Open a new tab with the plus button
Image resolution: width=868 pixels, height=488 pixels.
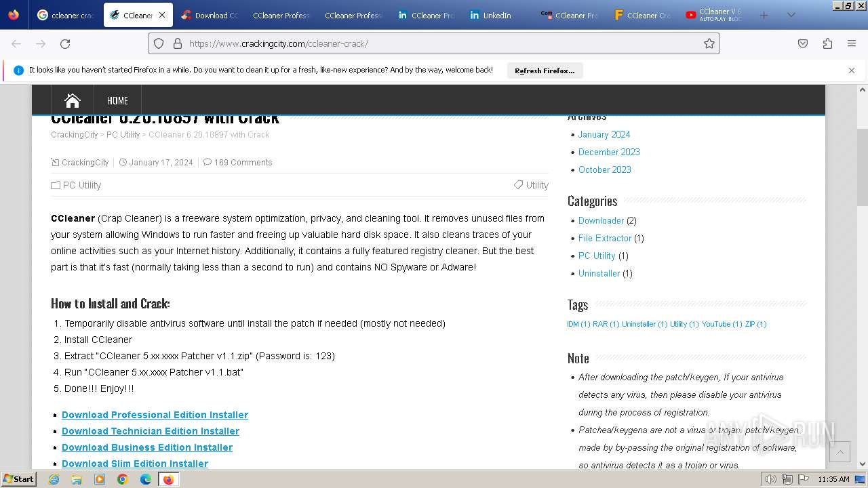point(764,15)
